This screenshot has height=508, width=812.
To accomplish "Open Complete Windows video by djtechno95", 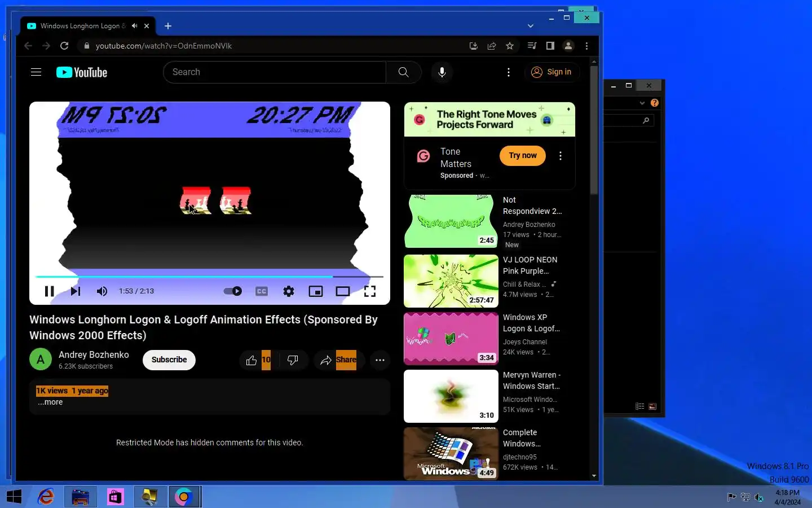I will pyautogui.click(x=522, y=438).
